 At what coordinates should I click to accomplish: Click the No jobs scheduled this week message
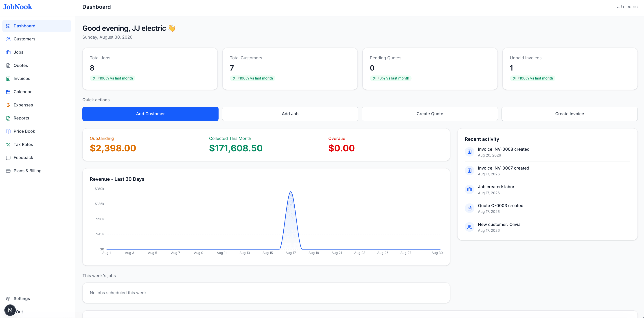(x=118, y=293)
